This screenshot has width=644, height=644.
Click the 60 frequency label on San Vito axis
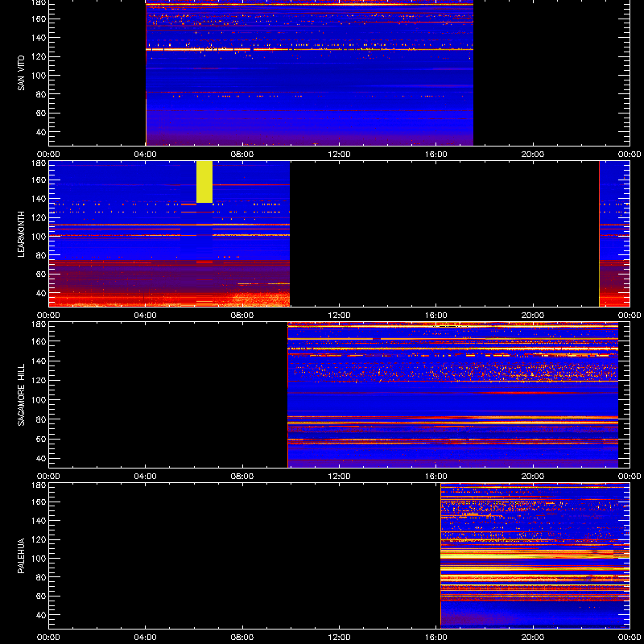[41, 114]
